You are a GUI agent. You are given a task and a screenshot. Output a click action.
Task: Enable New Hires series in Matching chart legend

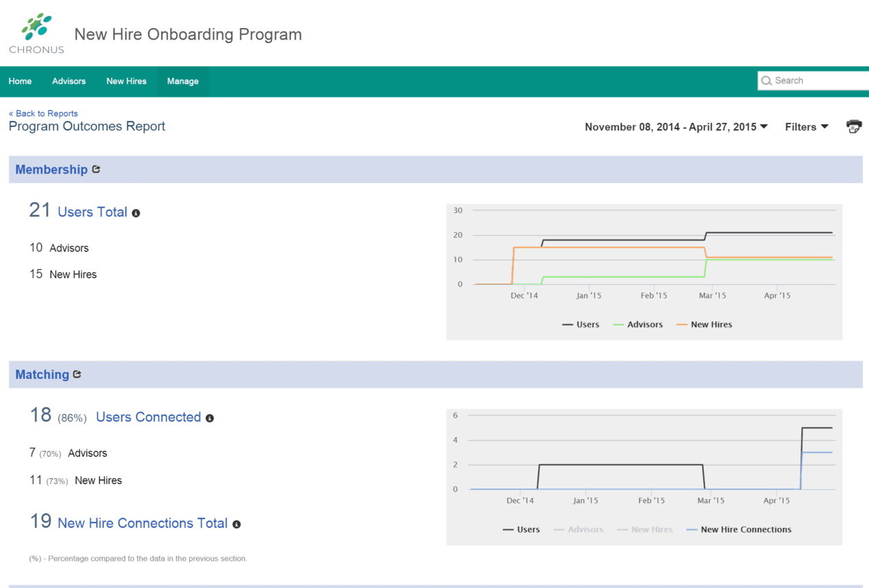point(645,529)
